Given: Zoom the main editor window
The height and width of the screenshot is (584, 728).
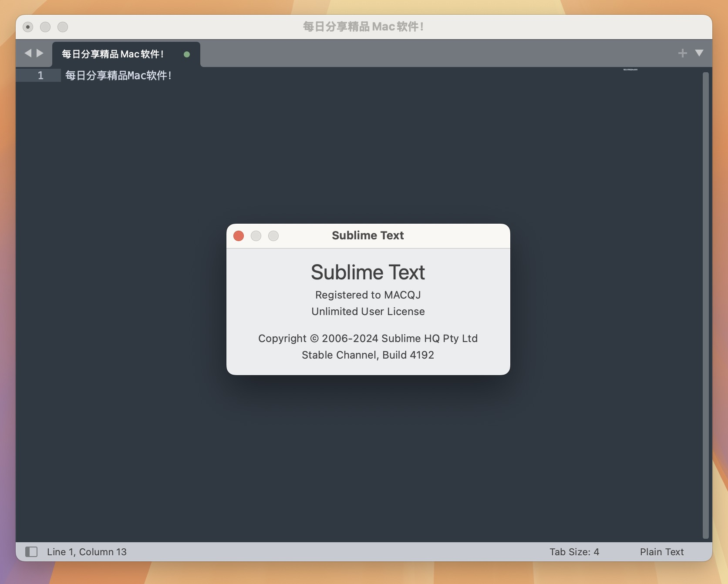Looking at the screenshot, I should point(63,27).
